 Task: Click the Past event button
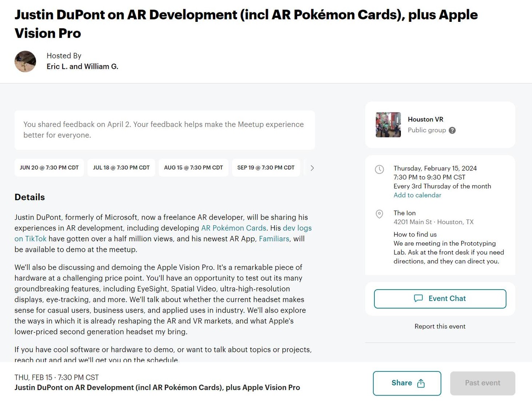pyautogui.click(x=482, y=383)
